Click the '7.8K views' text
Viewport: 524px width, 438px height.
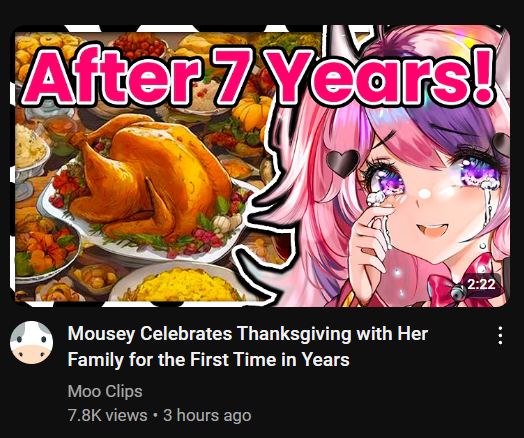pyautogui.click(x=107, y=415)
